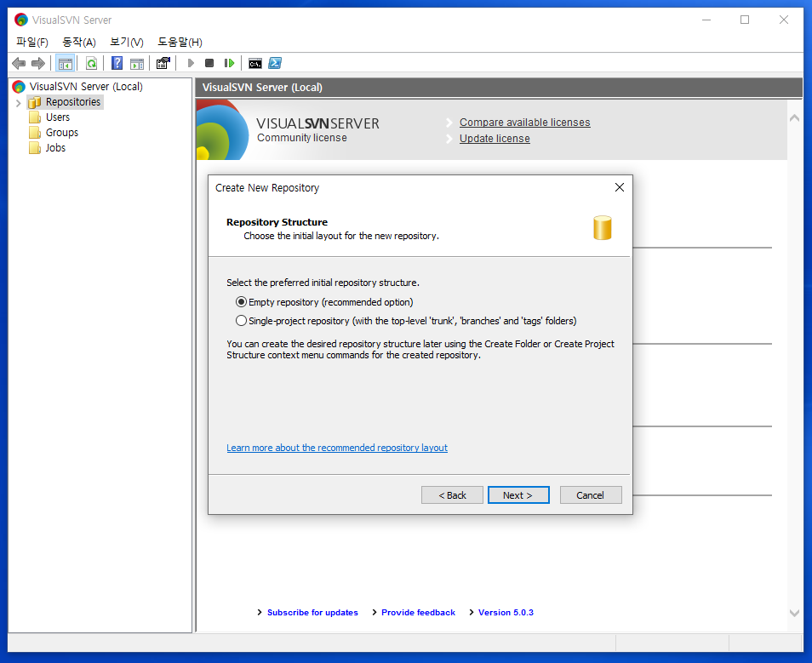Screen dimensions: 812x663
Task: Click the Next > button
Action: coord(518,495)
